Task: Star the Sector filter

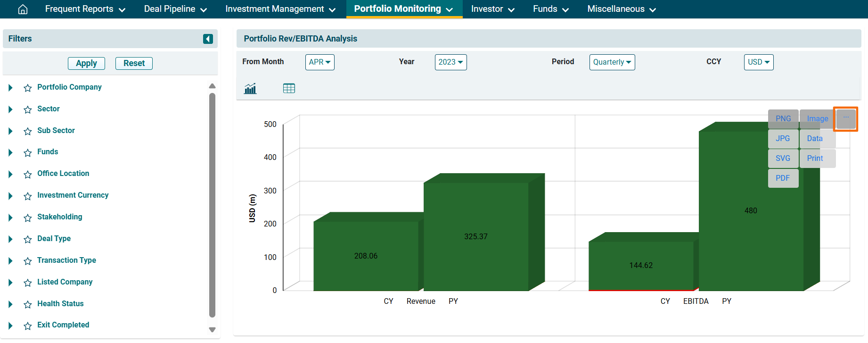Action: coord(28,109)
